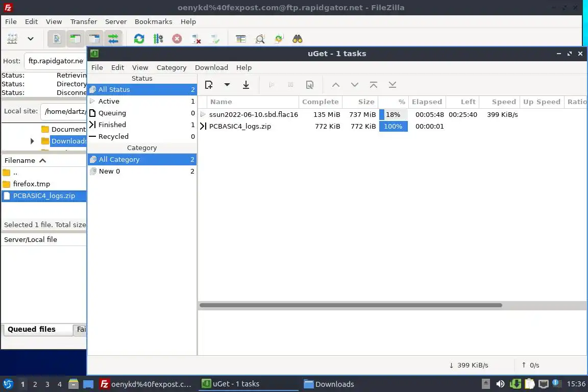Select the Recycled status filter
Viewport: 588px width, 392px height.
(142, 137)
